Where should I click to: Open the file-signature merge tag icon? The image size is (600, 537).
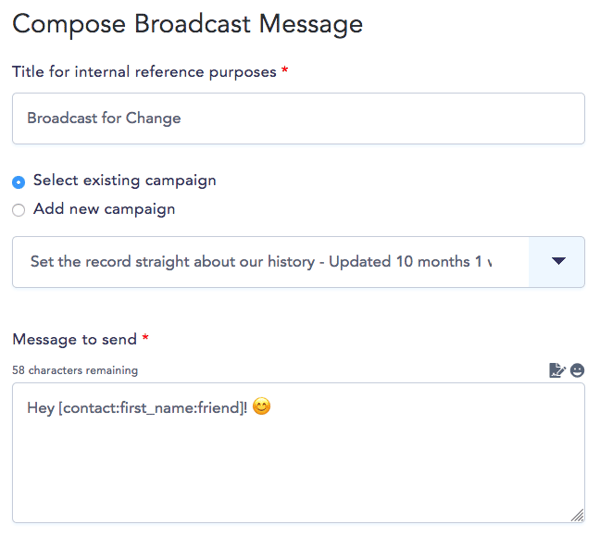(x=557, y=370)
